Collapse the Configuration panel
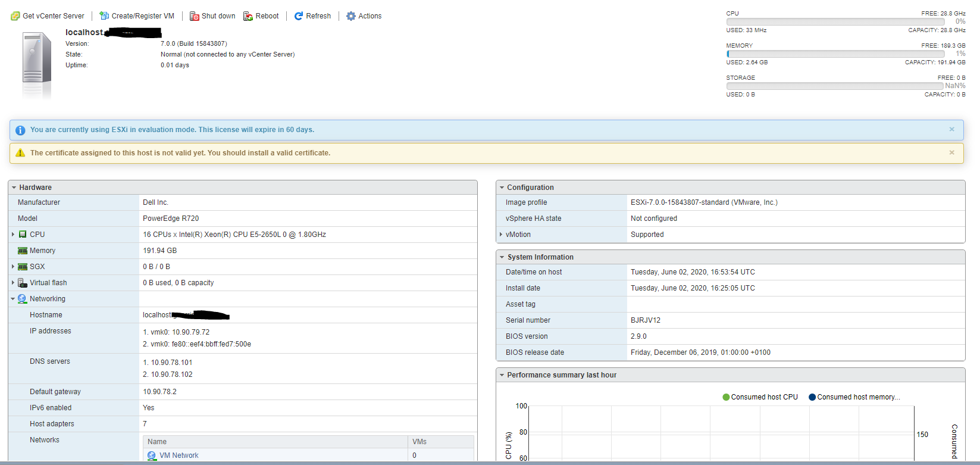The height and width of the screenshot is (465, 980). pos(502,188)
